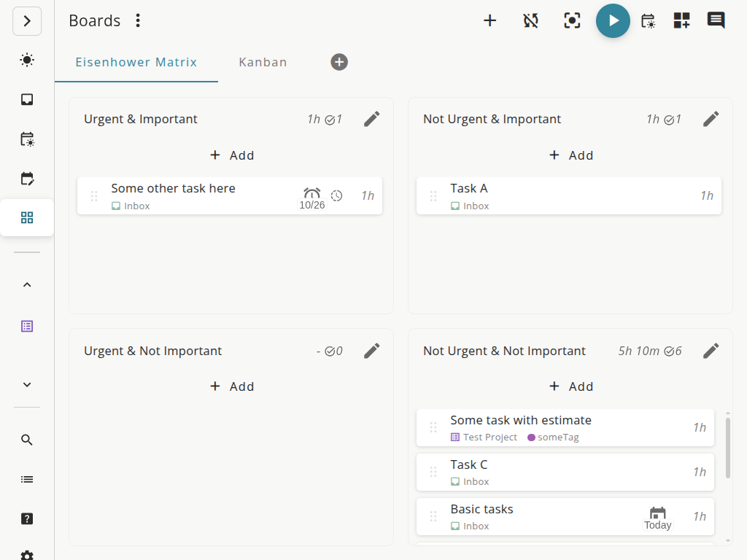This screenshot has width=747, height=560.
Task: Open the Inbox icon in the left sidebar
Action: [x=27, y=100]
